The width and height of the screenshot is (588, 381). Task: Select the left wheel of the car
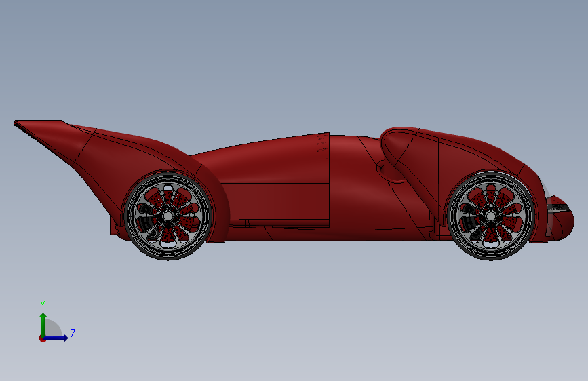[x=168, y=216]
